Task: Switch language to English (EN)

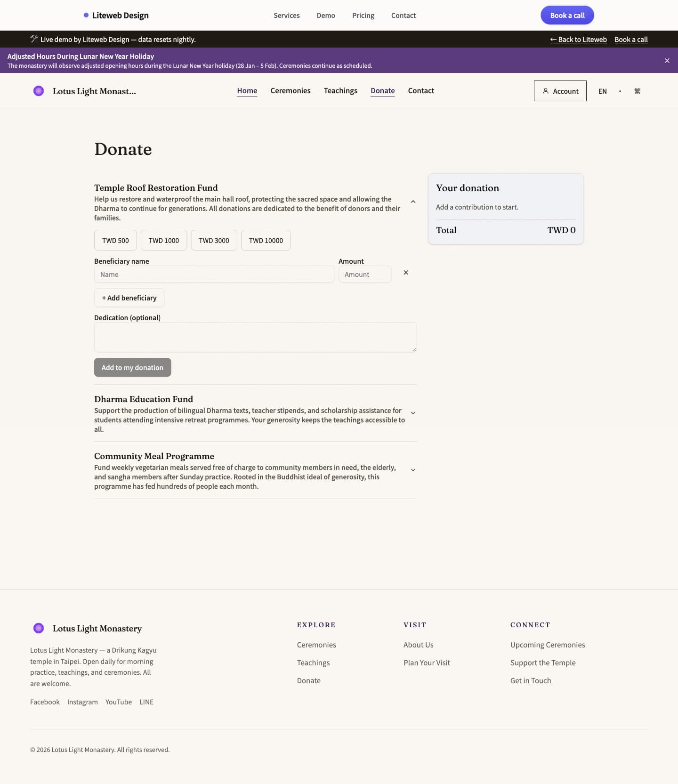Action: [602, 91]
